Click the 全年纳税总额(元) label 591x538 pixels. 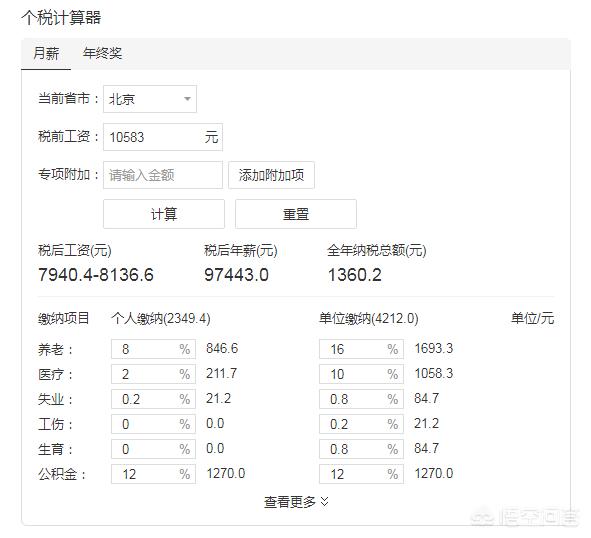point(377,250)
